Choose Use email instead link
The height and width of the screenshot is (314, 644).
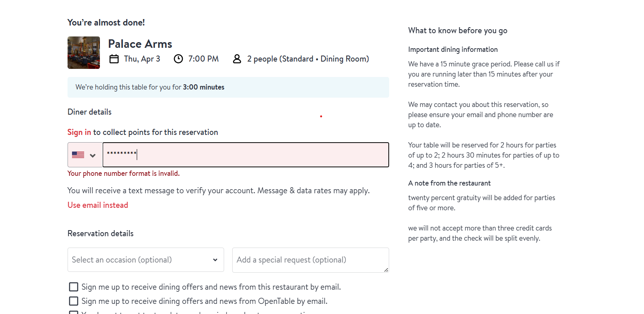tap(98, 205)
